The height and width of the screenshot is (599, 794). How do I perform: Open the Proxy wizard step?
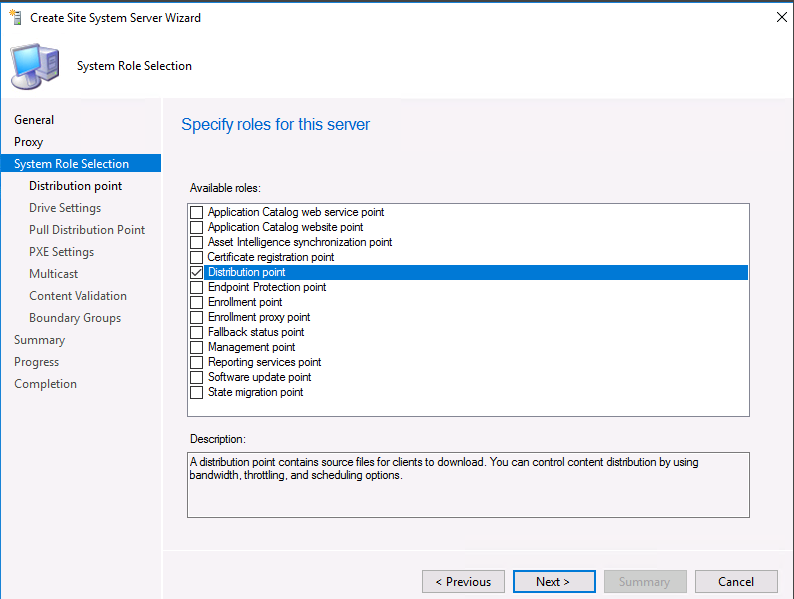point(28,142)
